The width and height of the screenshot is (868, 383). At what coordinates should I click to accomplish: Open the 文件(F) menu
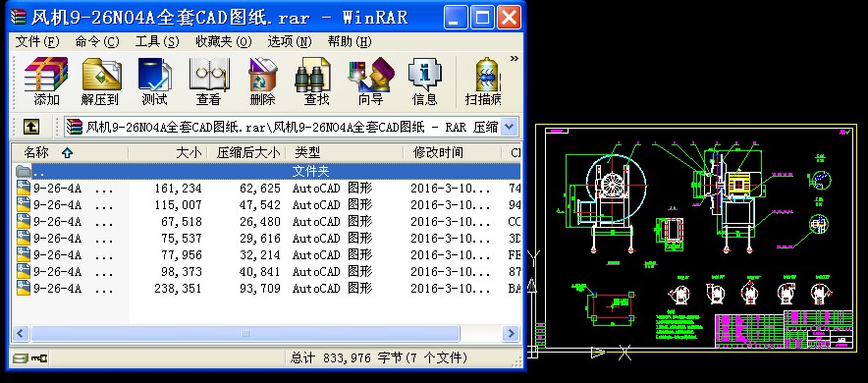click(x=37, y=41)
